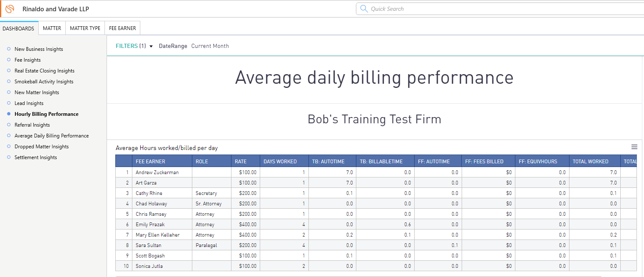Sort by the DAYS WORKED column header
The image size is (644, 277).
point(280,162)
